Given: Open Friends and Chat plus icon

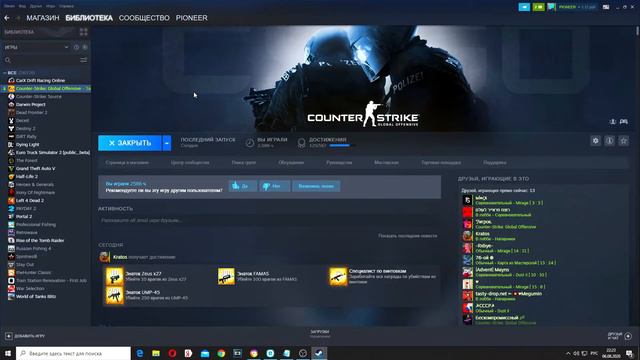Looking at the screenshot, I should pyautogui.click(x=628, y=336).
